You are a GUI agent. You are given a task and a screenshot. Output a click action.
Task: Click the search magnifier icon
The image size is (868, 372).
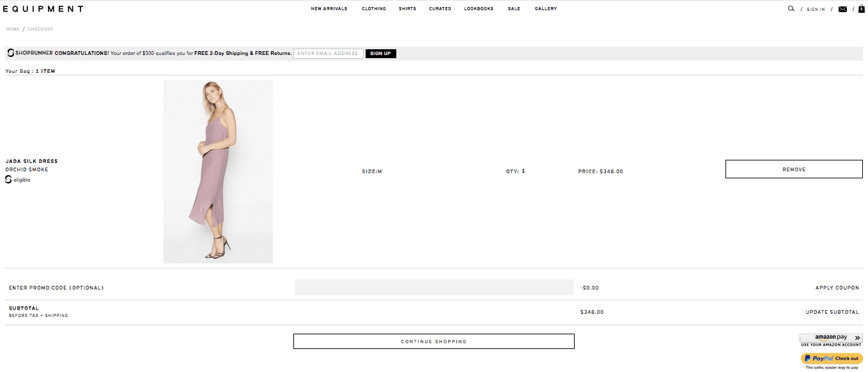(x=791, y=9)
